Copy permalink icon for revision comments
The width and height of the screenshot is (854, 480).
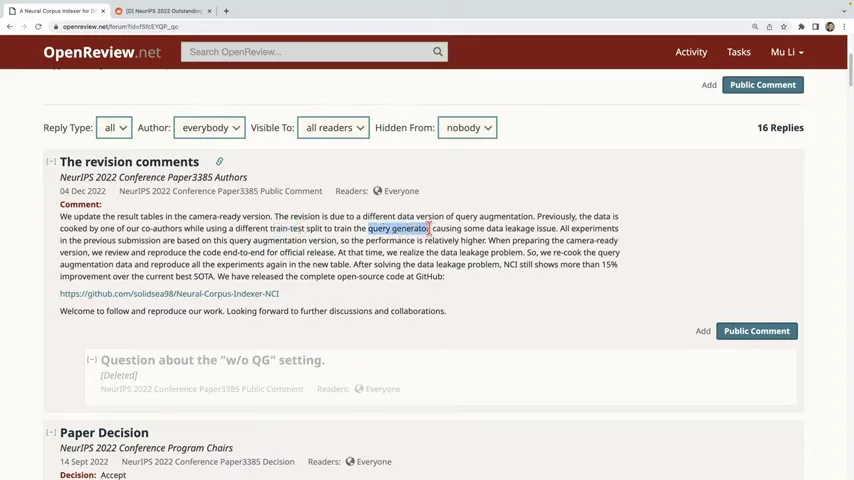coord(219,161)
